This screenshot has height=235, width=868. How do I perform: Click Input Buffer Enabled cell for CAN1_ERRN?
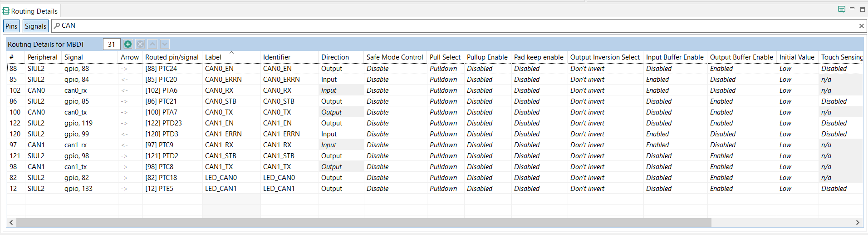[675, 134]
